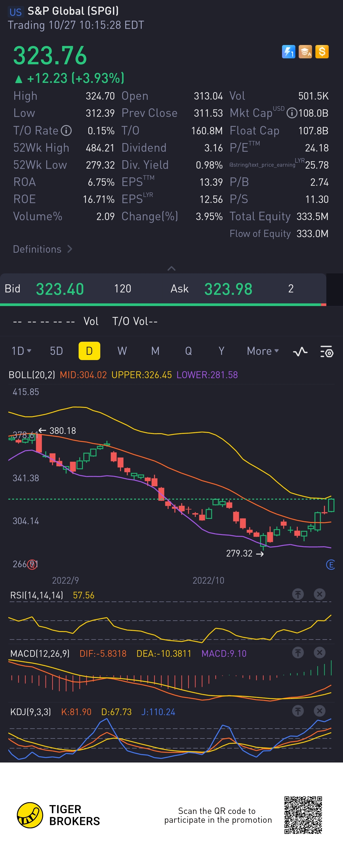
Task: Tap the ROE value 16.71%
Action: pyautogui.click(x=99, y=200)
